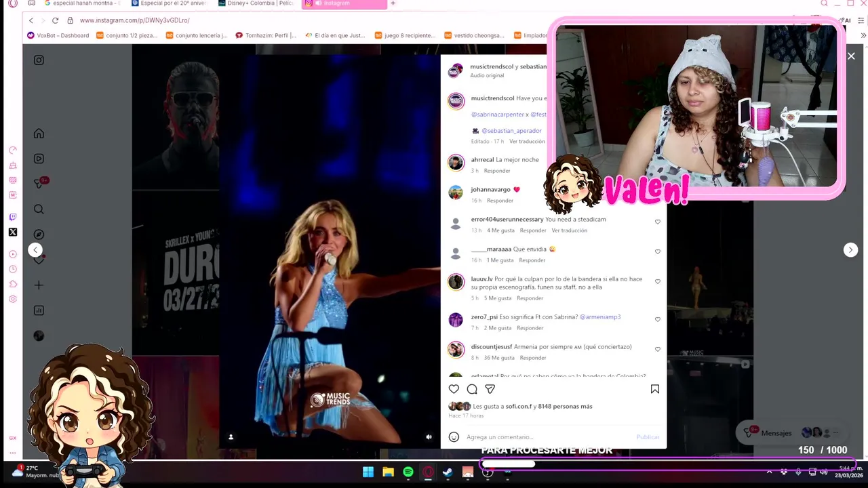Click the address bar URL

tap(135, 20)
